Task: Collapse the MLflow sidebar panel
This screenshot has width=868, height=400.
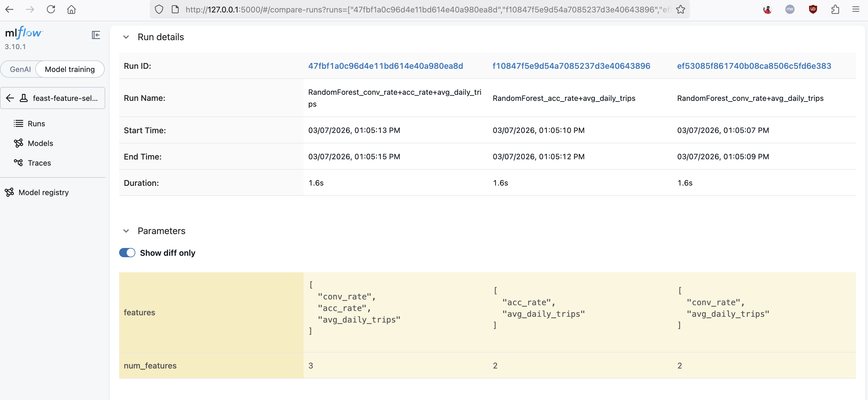Action: tap(96, 35)
